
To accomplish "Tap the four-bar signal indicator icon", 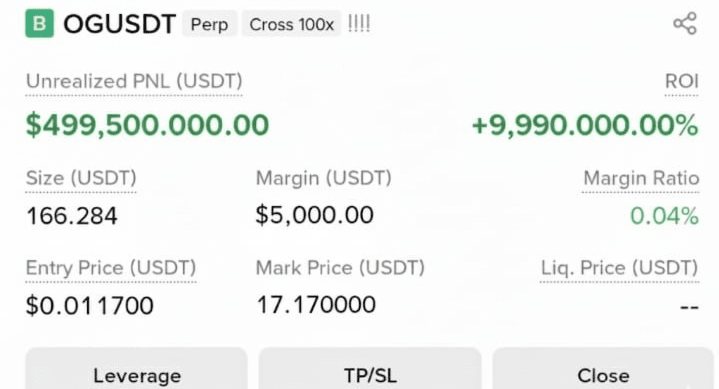I will click(x=359, y=23).
